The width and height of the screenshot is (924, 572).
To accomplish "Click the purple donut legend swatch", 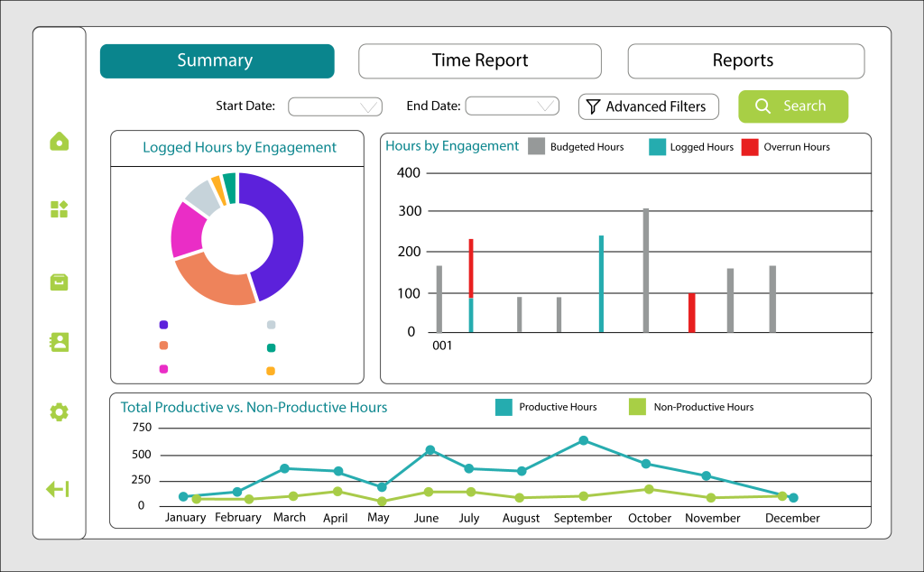I will click(x=164, y=325).
